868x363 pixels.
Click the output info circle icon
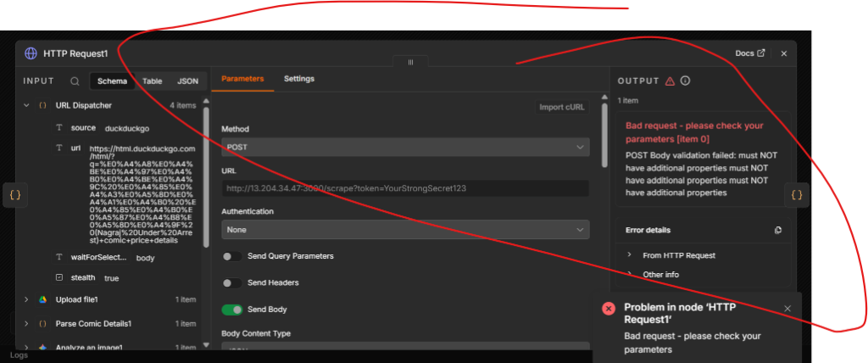(x=685, y=81)
